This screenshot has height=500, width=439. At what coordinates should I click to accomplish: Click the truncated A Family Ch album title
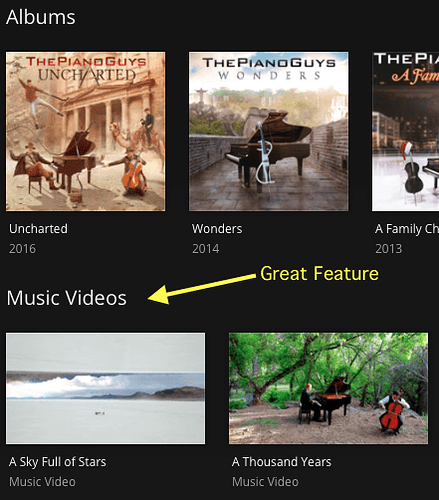pos(407,229)
